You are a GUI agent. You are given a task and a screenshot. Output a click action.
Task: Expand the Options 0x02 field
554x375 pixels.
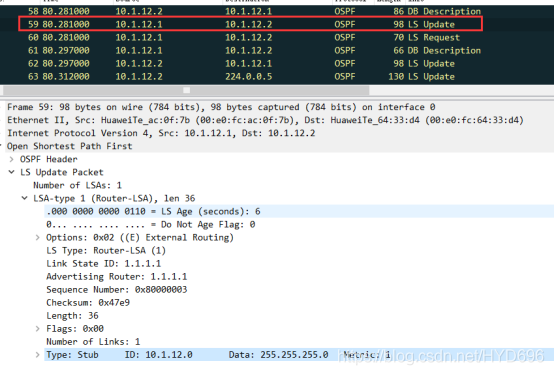pyautogui.click(x=37, y=238)
